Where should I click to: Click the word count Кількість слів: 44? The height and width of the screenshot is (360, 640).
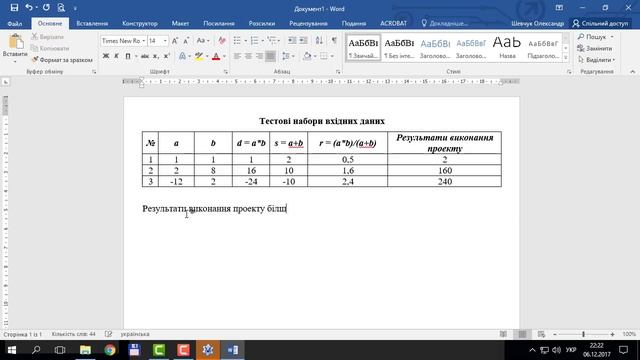coord(73,334)
